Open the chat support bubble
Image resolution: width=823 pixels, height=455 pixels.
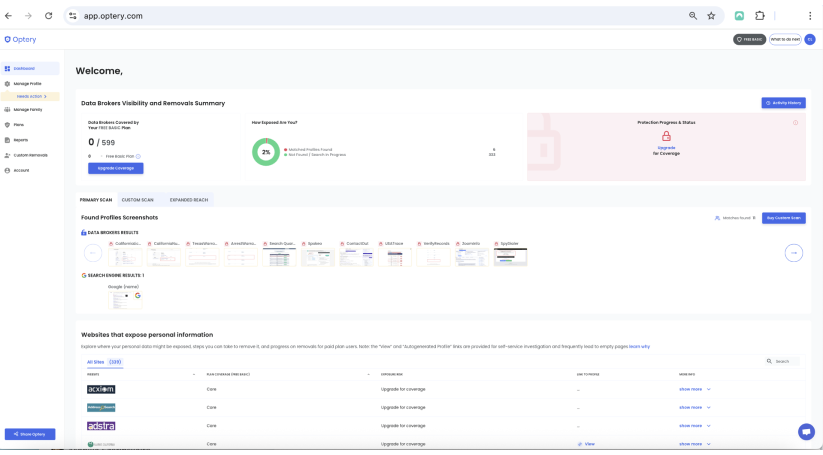tap(806, 432)
